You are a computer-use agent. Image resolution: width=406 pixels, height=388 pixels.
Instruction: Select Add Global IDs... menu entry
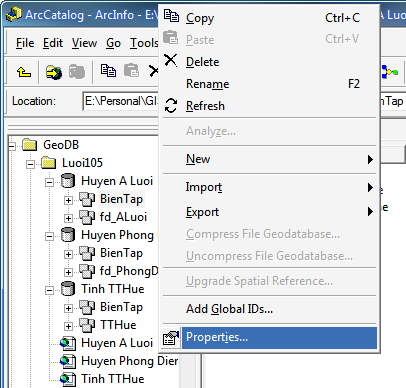(229, 309)
